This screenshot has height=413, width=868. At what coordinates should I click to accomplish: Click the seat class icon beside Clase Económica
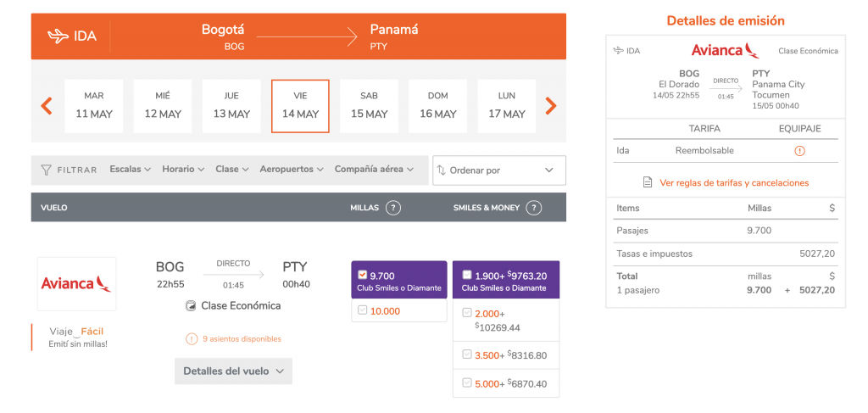point(191,305)
